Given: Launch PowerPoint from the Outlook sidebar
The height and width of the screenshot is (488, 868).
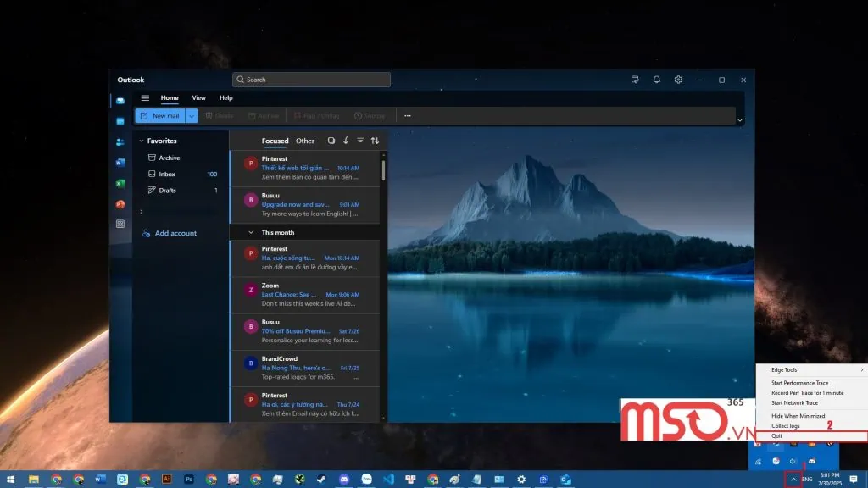Looking at the screenshot, I should 120,204.
